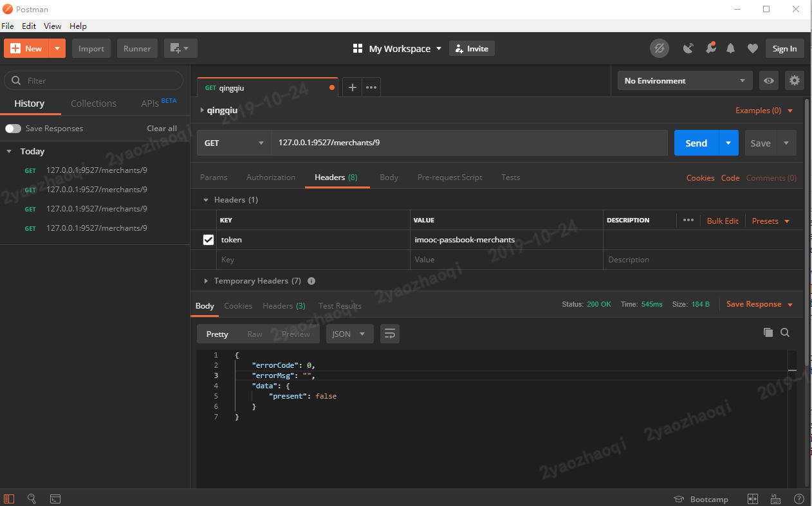The width and height of the screenshot is (812, 506).
Task: Click the Temporary Headers info icon
Action: click(311, 281)
